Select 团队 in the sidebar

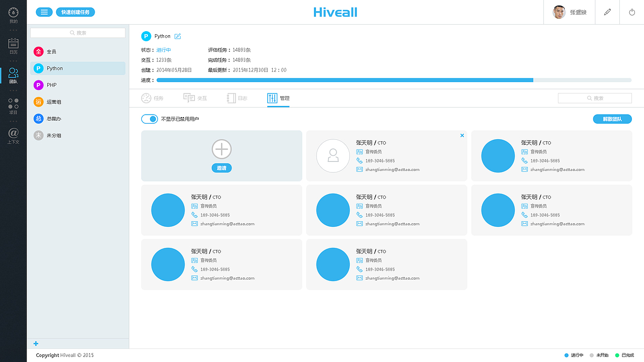(x=14, y=75)
